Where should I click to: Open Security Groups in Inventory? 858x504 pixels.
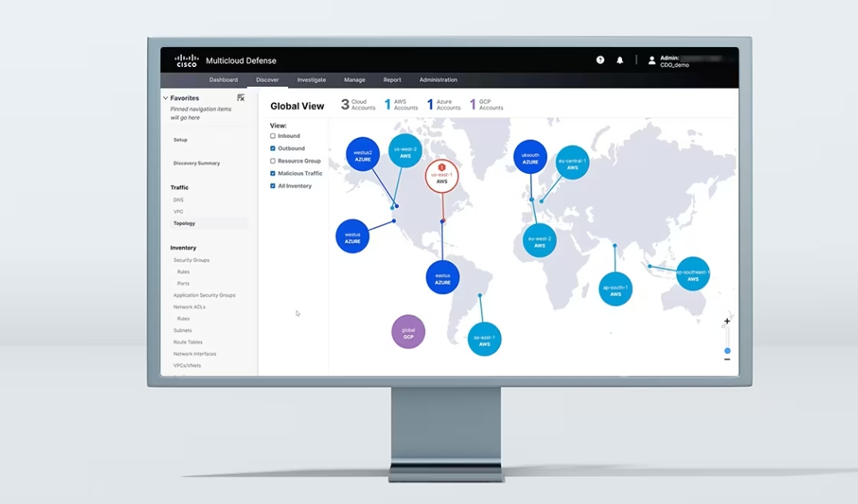pos(191,260)
